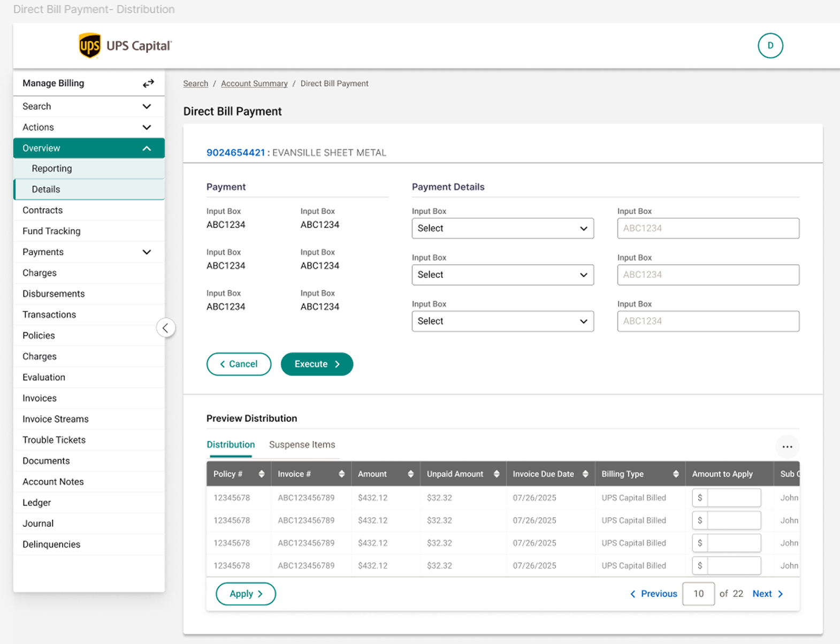Go to Contracts in sidebar
840x644 pixels.
point(89,210)
